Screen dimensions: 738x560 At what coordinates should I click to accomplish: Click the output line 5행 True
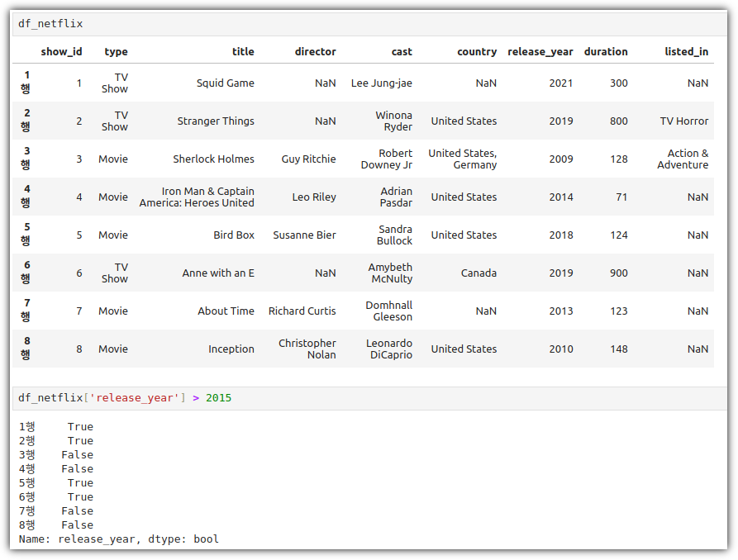tap(56, 483)
